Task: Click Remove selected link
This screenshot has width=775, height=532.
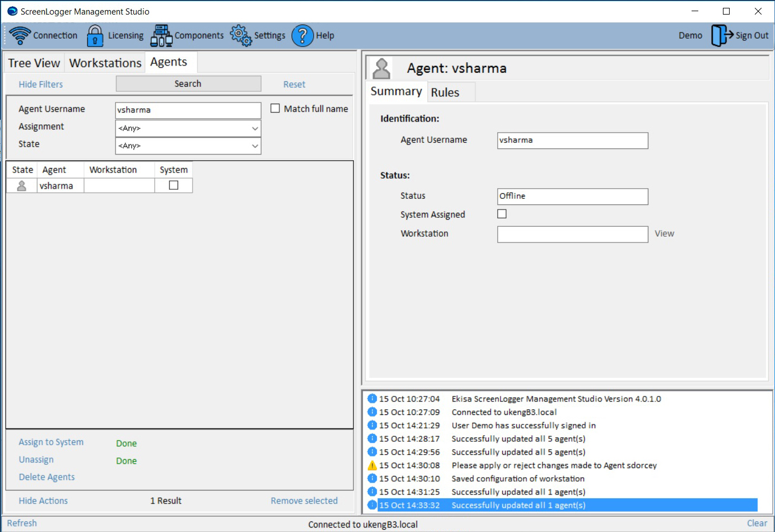Action: click(304, 501)
